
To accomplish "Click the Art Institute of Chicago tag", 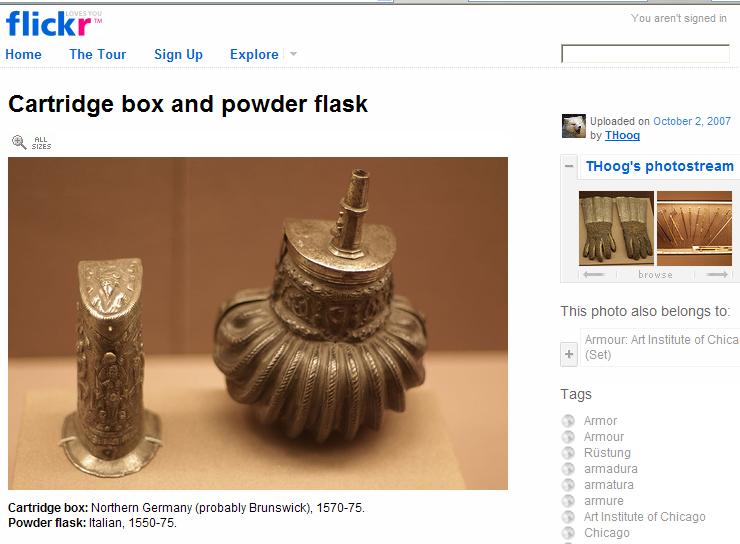I will point(645,517).
